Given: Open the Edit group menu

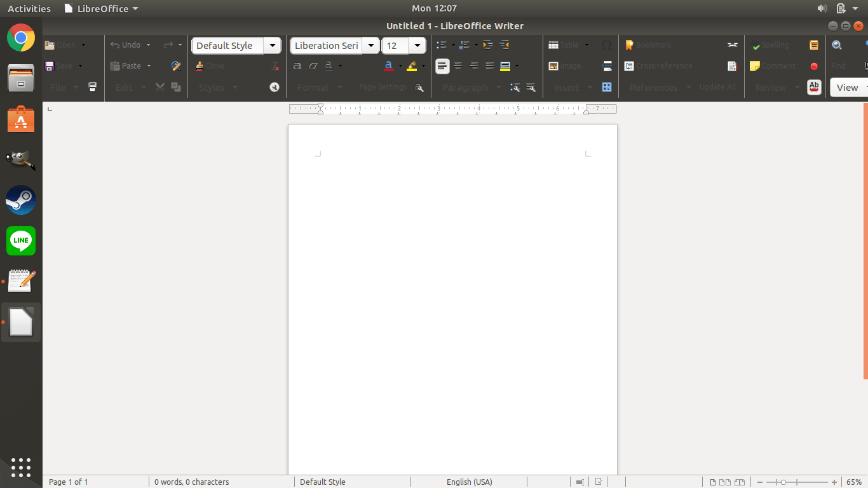Looking at the screenshot, I should 130,88.
